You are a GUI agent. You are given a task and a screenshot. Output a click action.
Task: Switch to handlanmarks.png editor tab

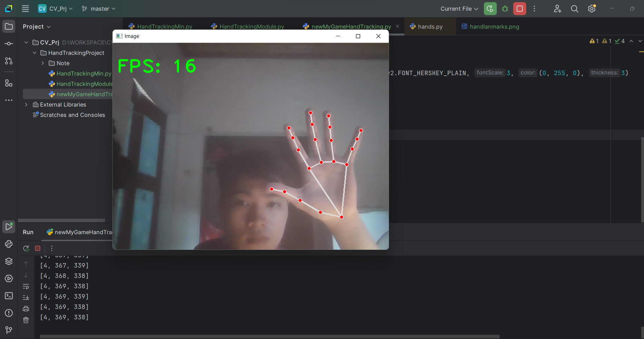(490, 27)
